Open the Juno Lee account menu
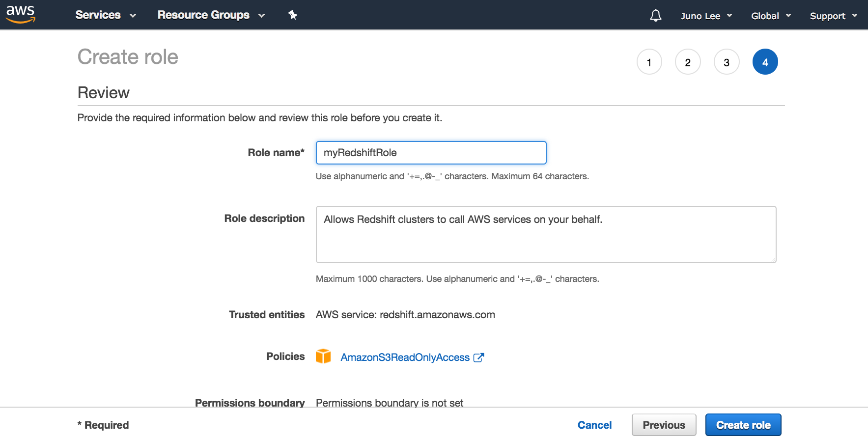Viewport: 868px width, 440px height. coord(706,16)
